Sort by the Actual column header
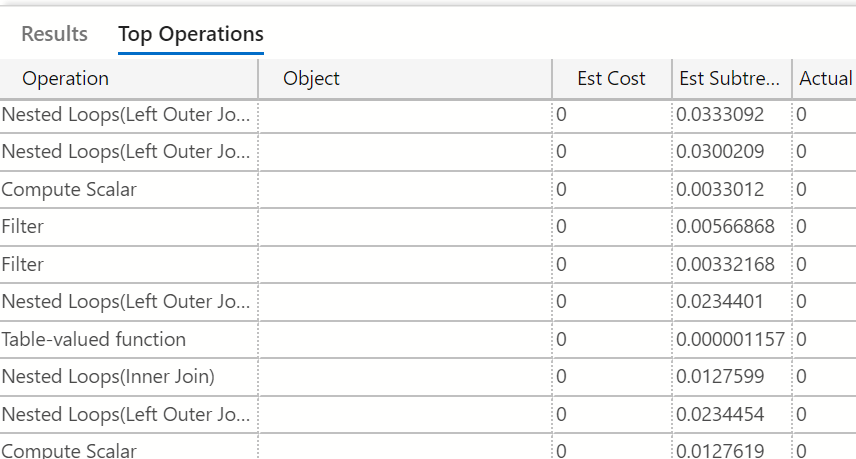 825,79
